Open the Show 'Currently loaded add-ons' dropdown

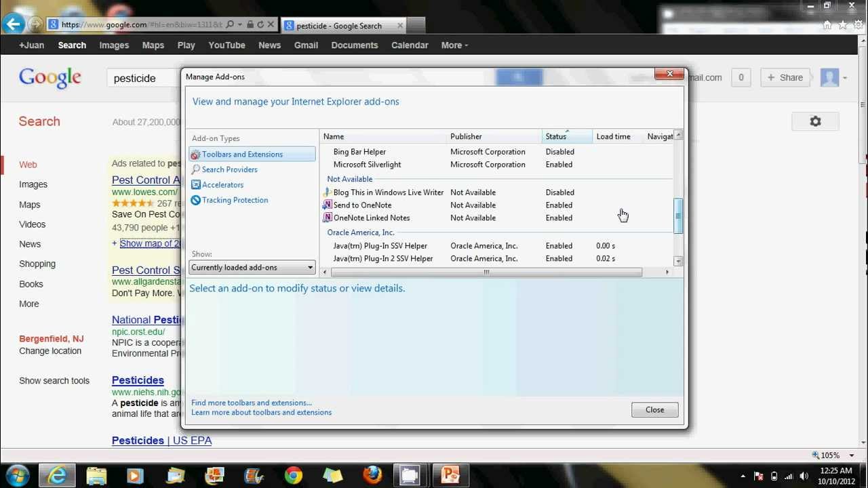click(x=252, y=267)
